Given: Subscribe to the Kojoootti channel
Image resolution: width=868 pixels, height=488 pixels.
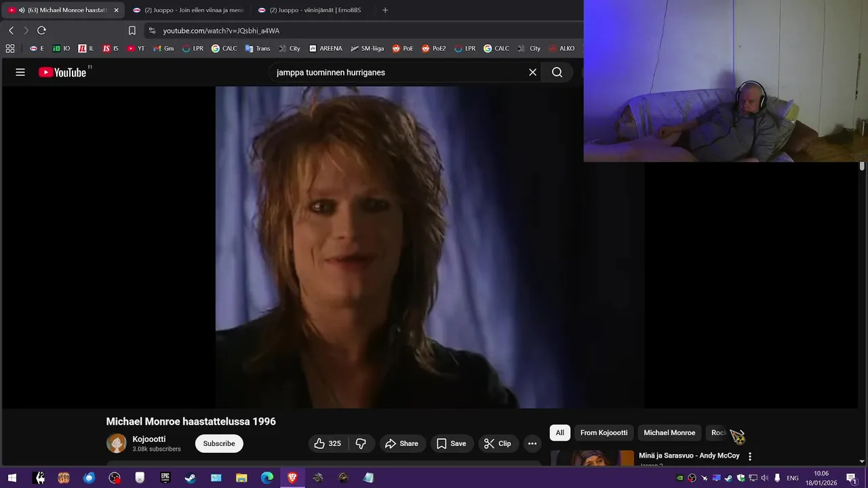Looking at the screenshot, I should [x=219, y=443].
